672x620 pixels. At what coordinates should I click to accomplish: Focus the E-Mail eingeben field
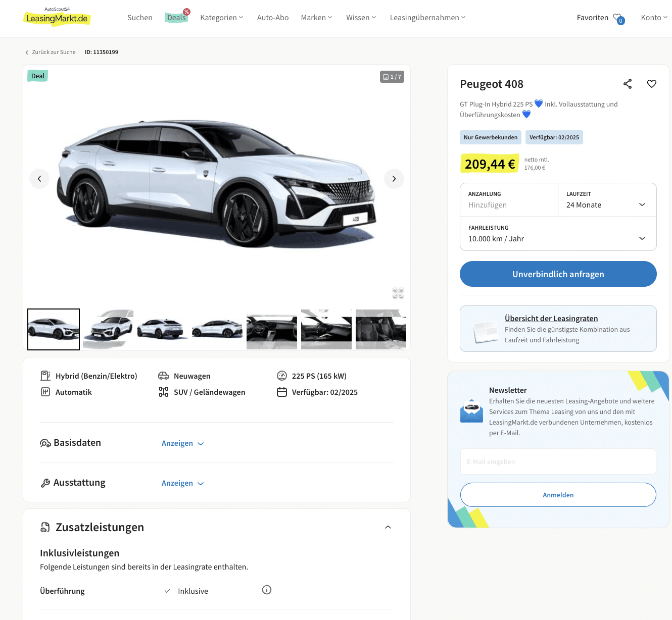click(x=558, y=461)
